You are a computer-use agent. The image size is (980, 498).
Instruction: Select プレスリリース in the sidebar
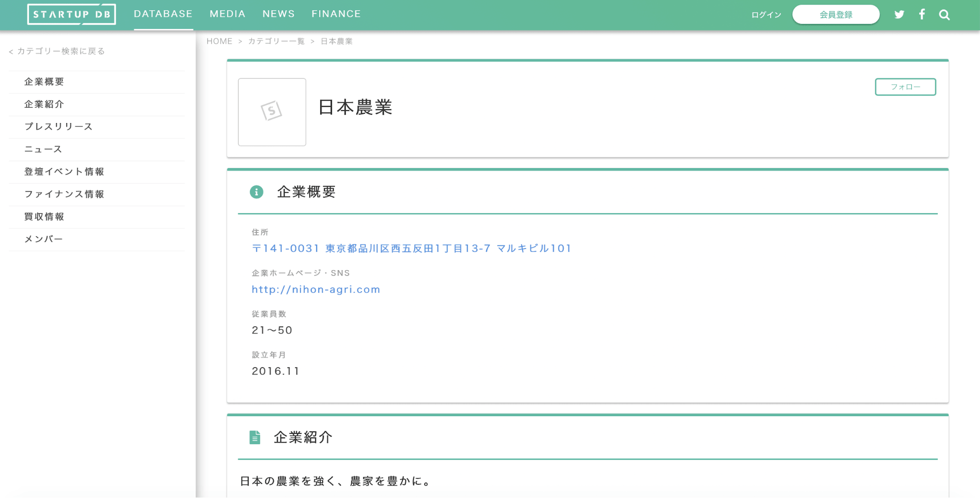[x=97, y=127]
